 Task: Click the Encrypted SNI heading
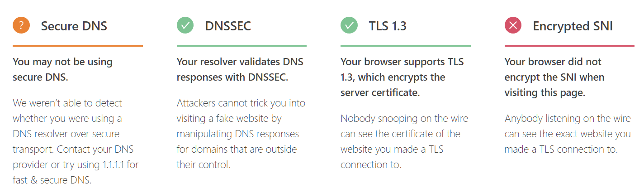click(x=573, y=26)
